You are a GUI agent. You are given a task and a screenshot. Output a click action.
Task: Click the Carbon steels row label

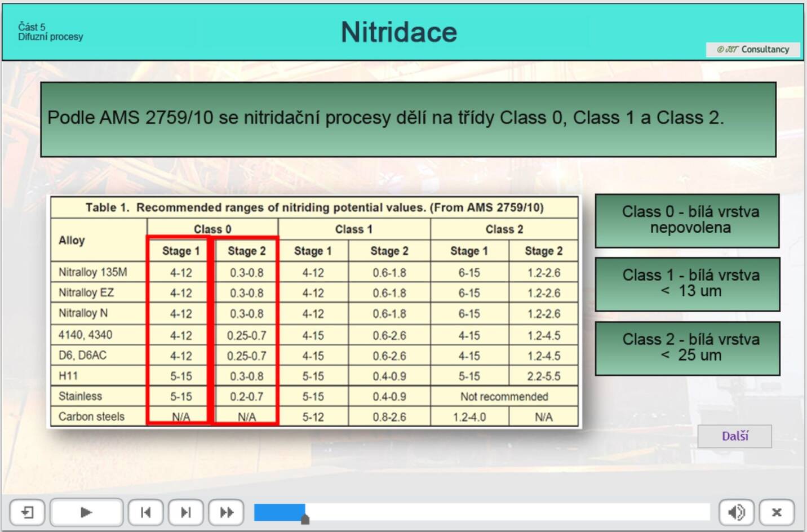point(91,417)
